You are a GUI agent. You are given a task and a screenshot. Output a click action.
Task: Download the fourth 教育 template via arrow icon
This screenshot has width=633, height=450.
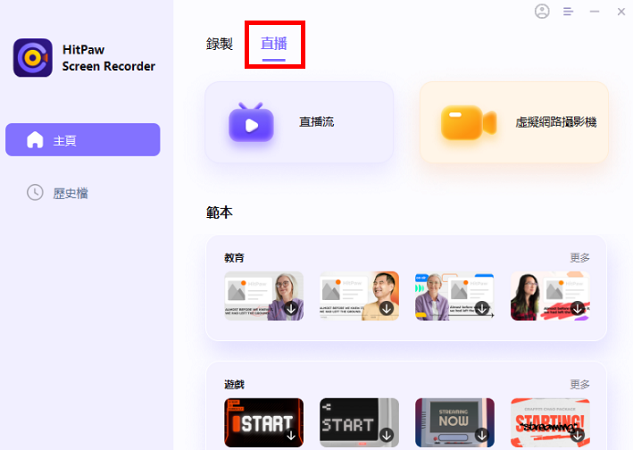[x=577, y=309]
